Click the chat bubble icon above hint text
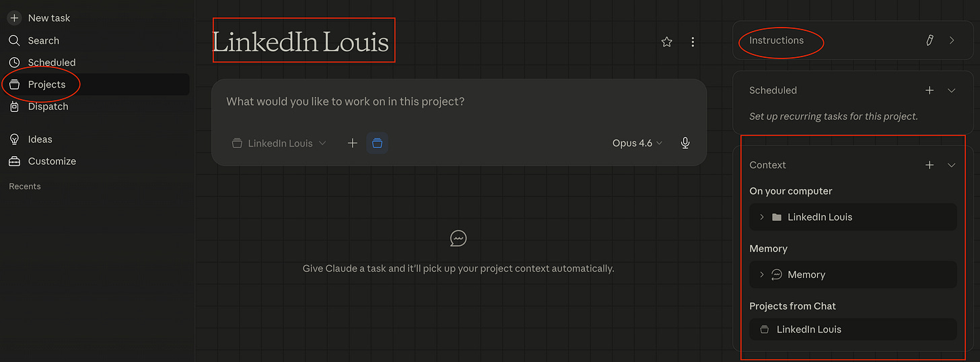 tap(458, 238)
